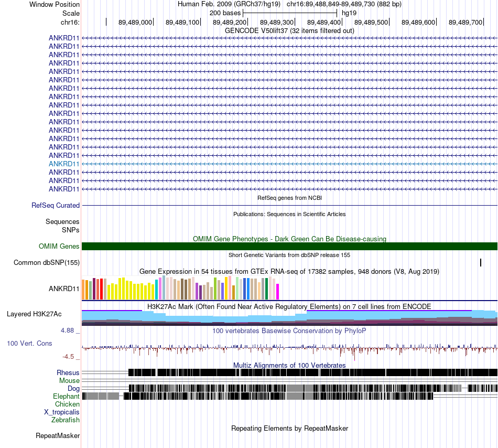Click the '100 Vert. Cons' track label

(x=29, y=344)
